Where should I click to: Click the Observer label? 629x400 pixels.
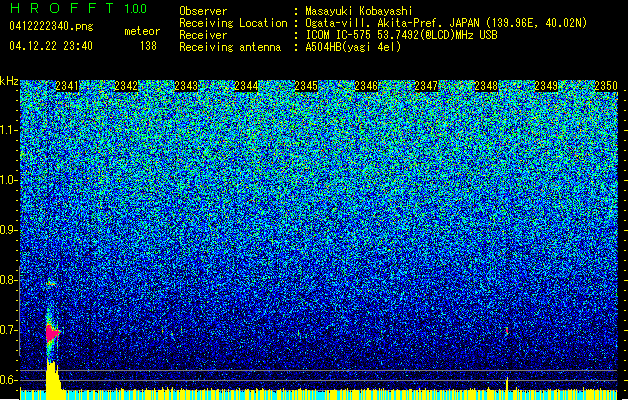203,11
